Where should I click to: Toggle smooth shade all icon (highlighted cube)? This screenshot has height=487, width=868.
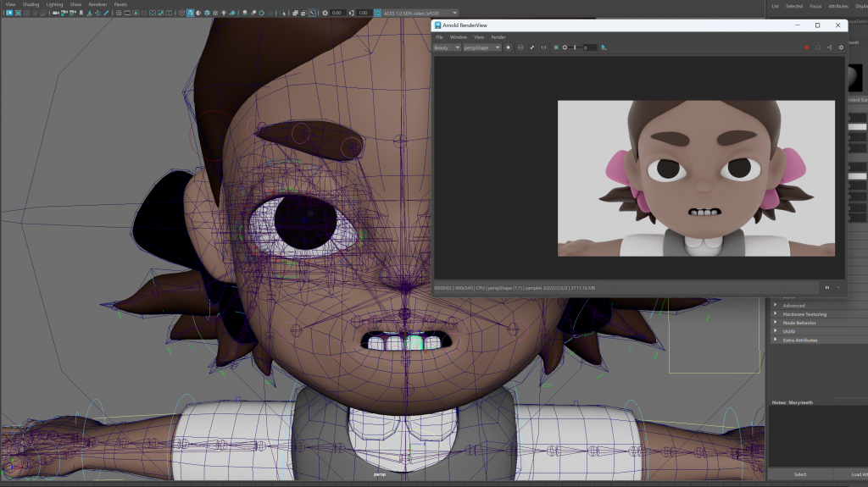[190, 13]
